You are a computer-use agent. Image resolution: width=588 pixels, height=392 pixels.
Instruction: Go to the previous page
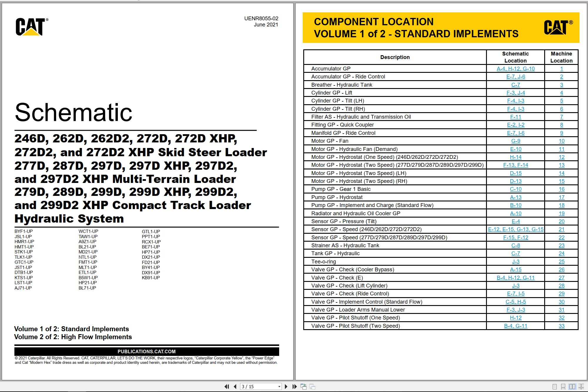click(x=235, y=387)
